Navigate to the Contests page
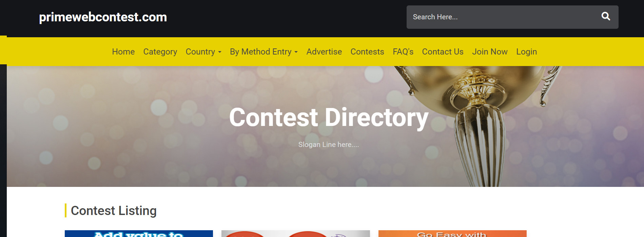The width and height of the screenshot is (644, 237). [x=367, y=52]
